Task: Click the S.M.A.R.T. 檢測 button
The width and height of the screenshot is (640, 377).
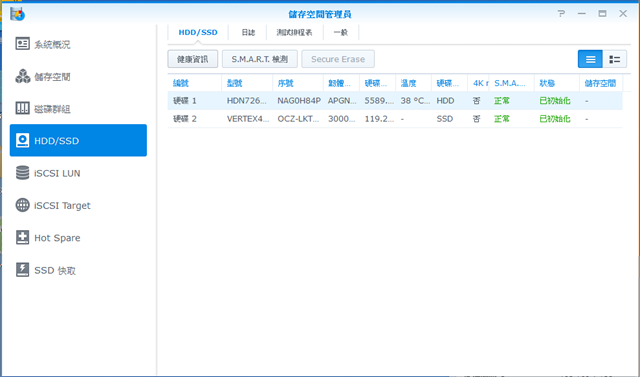Action: [260, 59]
